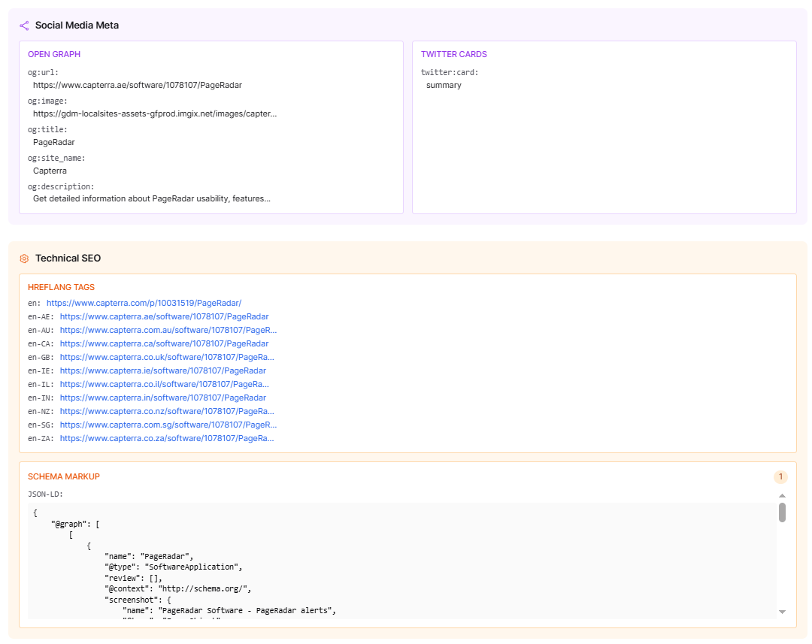Image resolution: width=812 pixels, height=644 pixels.
Task: Click the og:title value PageRadar
Action: [54, 142]
